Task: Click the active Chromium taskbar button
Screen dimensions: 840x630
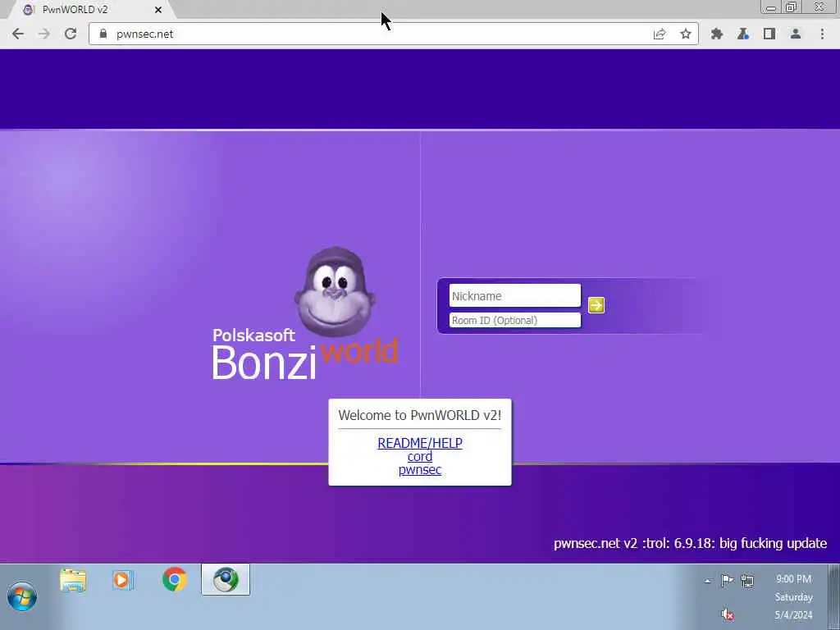Action: (226, 580)
